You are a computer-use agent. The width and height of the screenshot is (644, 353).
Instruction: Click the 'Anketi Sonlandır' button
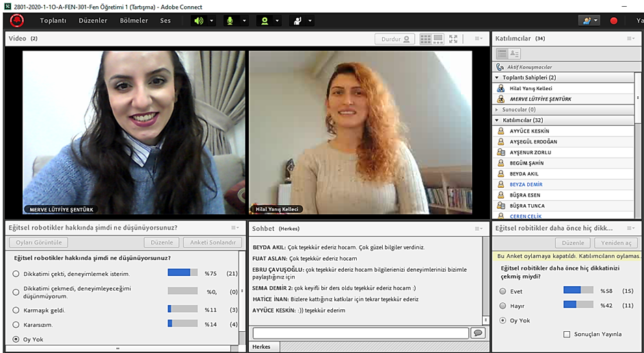211,242
